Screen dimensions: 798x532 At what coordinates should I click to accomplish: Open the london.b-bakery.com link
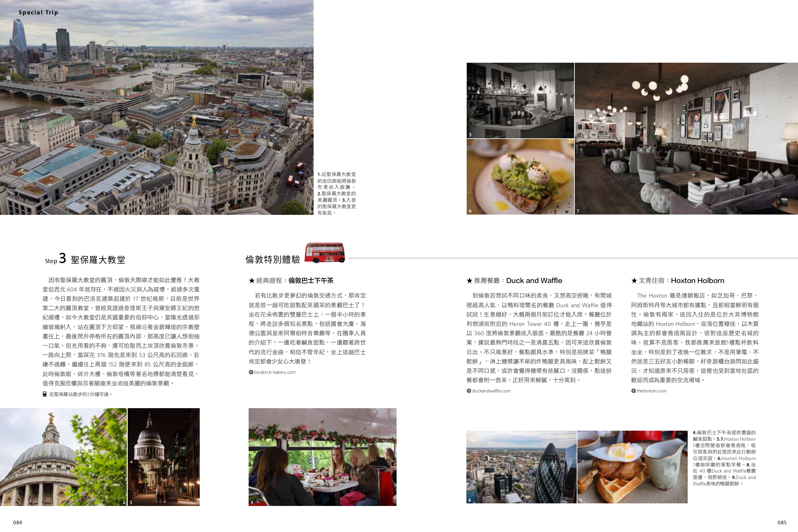click(275, 372)
